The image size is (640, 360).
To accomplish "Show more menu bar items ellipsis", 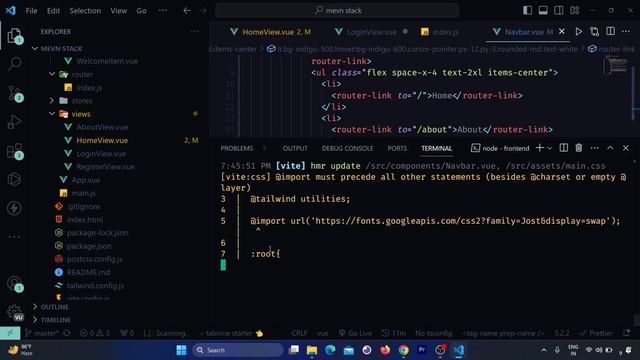I will (x=162, y=11).
